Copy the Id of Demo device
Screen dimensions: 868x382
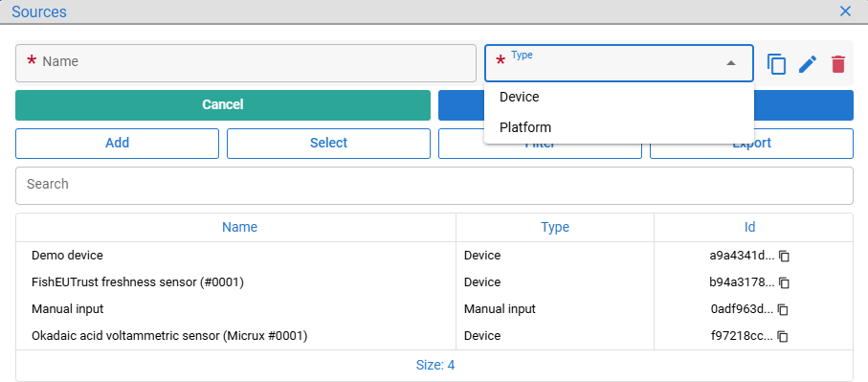pyautogui.click(x=784, y=256)
